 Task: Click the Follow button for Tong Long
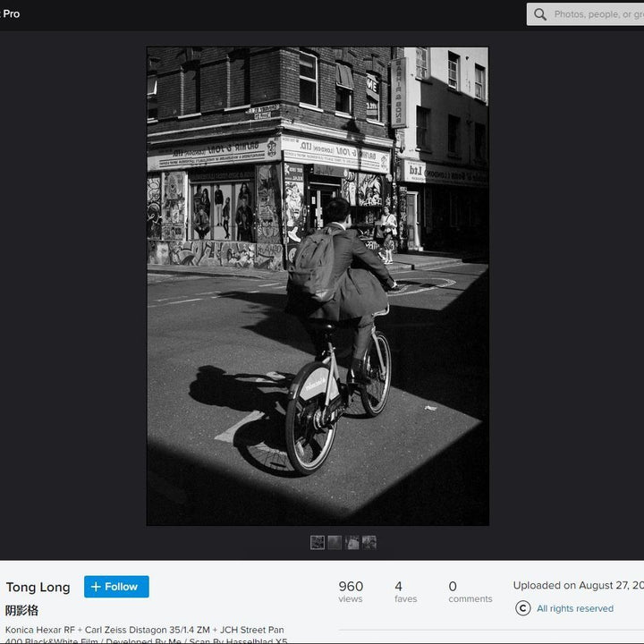[116, 587]
